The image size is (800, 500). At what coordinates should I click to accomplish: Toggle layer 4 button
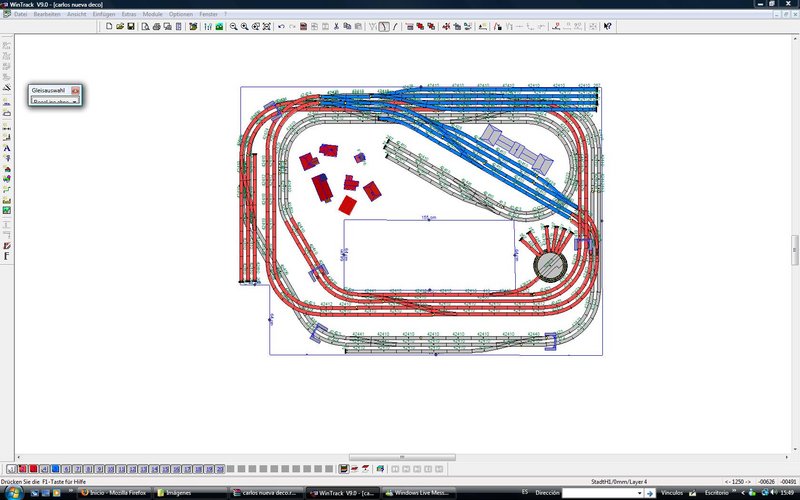(x=44, y=469)
